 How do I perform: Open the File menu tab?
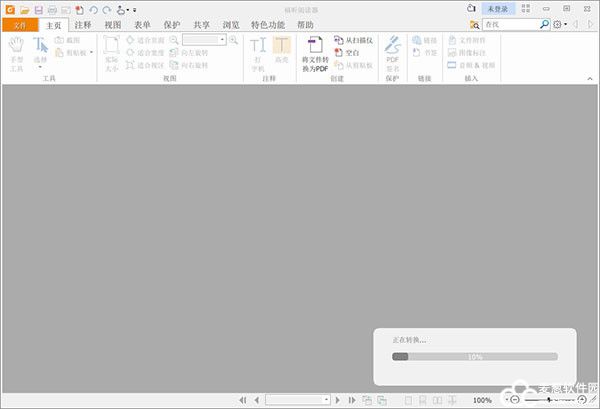(20, 24)
